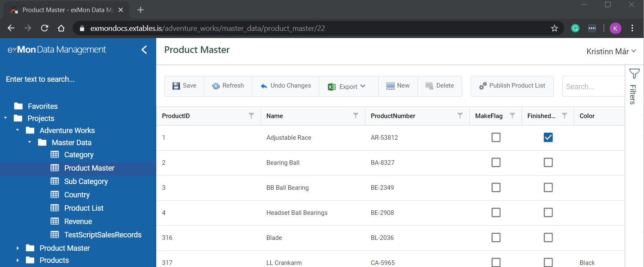Image resolution: width=644 pixels, height=267 pixels.
Task: Sort by the Color column header
Action: (587, 116)
